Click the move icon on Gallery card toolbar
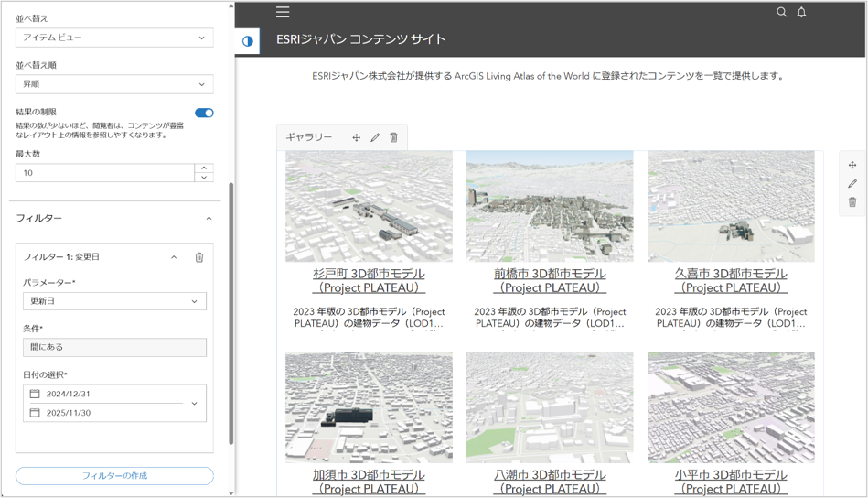The width and height of the screenshot is (868, 498). tap(356, 137)
